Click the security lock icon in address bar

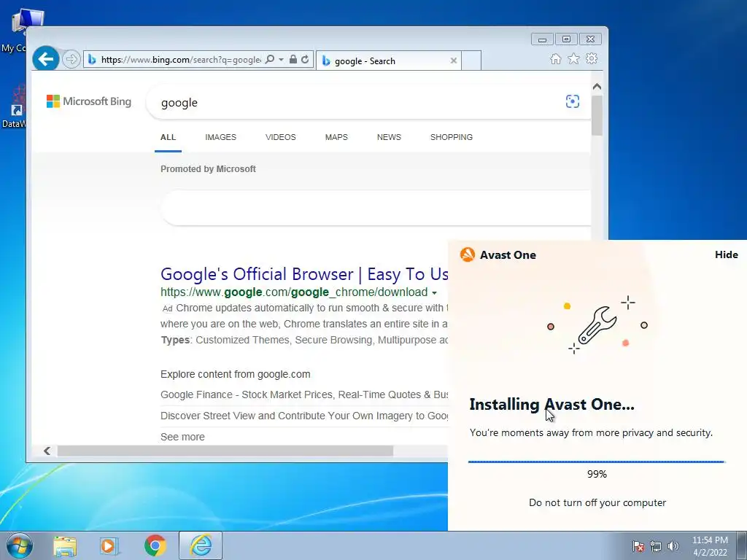[x=293, y=60]
